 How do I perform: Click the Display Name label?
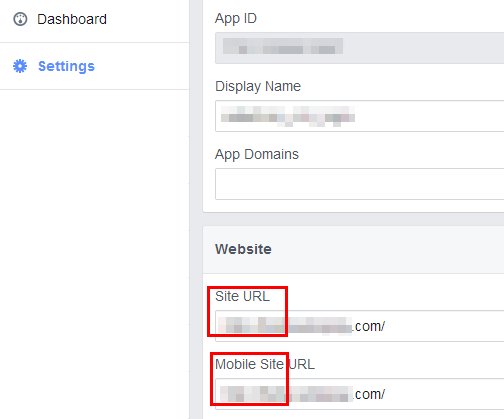coord(258,86)
